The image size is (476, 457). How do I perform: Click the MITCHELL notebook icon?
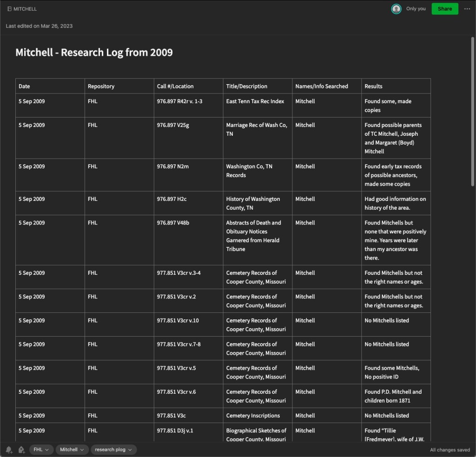9,9
